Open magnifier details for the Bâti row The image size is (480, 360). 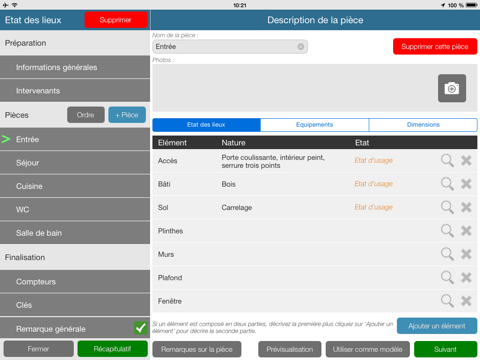click(447, 184)
